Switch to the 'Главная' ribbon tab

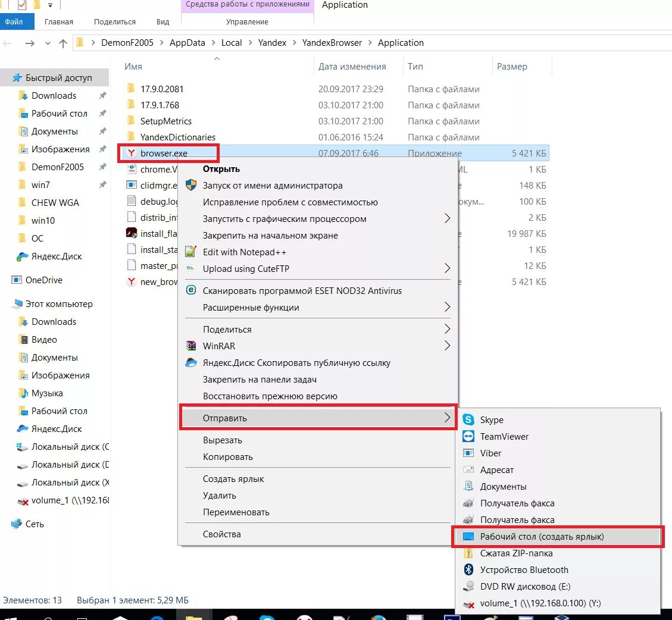59,22
